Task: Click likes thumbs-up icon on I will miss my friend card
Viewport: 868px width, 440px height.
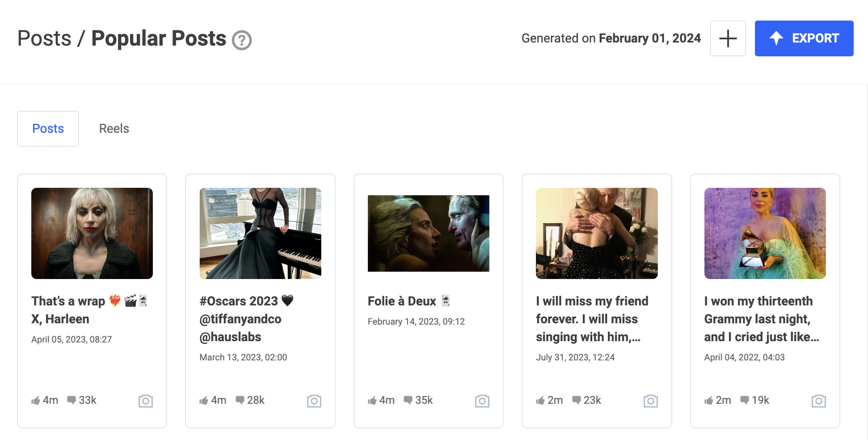Action: pyautogui.click(x=540, y=401)
